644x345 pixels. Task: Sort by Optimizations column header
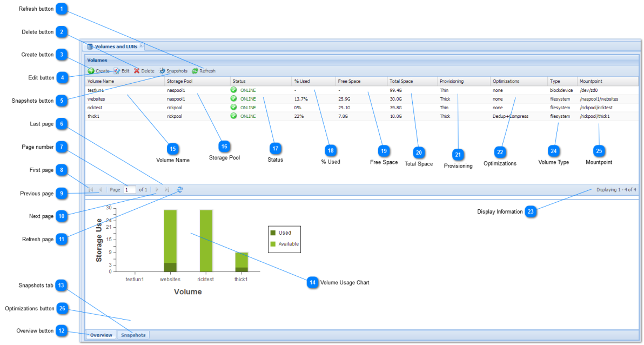(x=519, y=82)
